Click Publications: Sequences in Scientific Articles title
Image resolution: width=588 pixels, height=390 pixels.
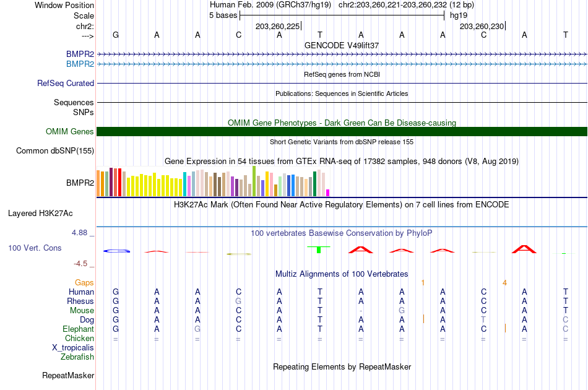342,93
